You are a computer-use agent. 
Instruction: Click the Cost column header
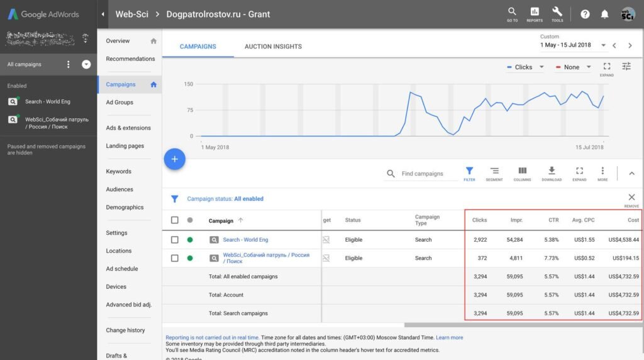tap(633, 220)
